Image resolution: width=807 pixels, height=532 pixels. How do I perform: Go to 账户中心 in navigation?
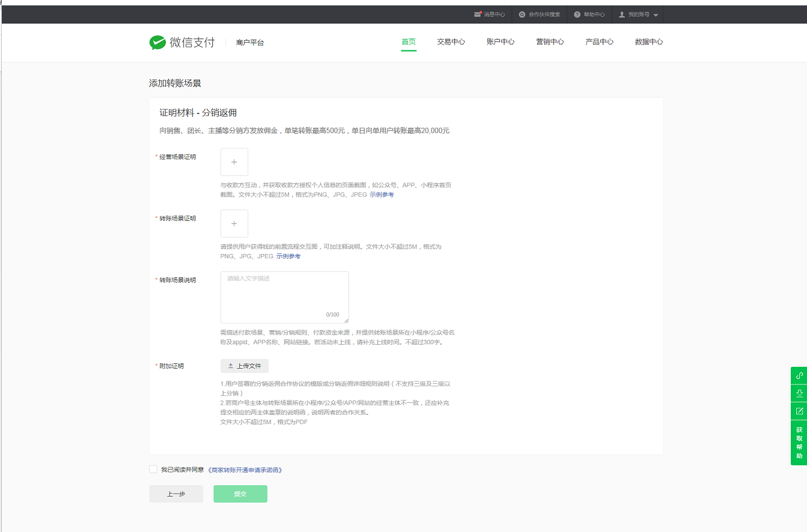click(x=501, y=42)
